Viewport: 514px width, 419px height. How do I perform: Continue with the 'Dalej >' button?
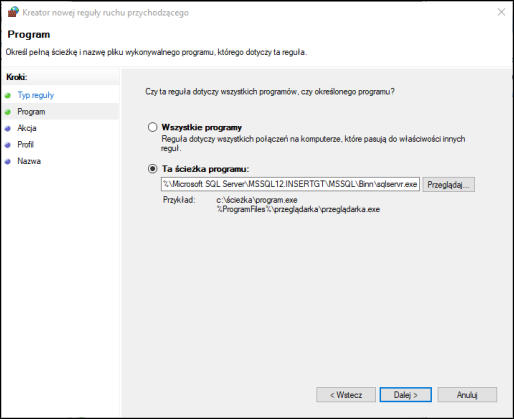[405, 395]
